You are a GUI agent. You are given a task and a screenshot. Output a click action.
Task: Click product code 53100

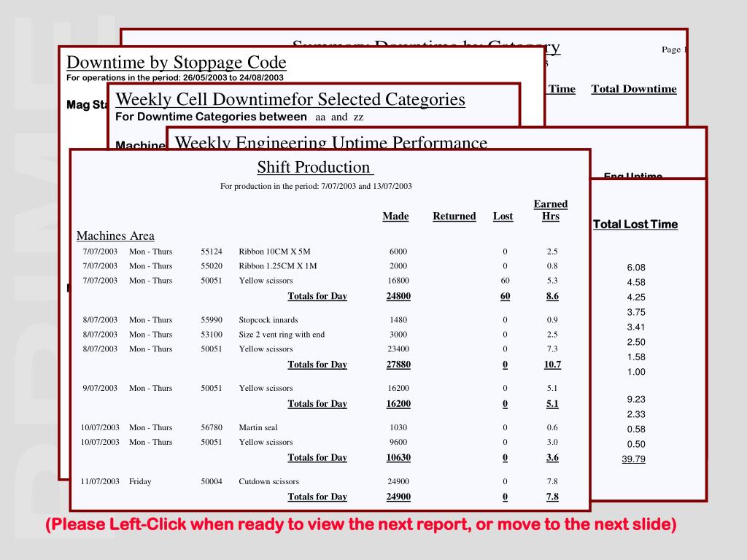212,334
